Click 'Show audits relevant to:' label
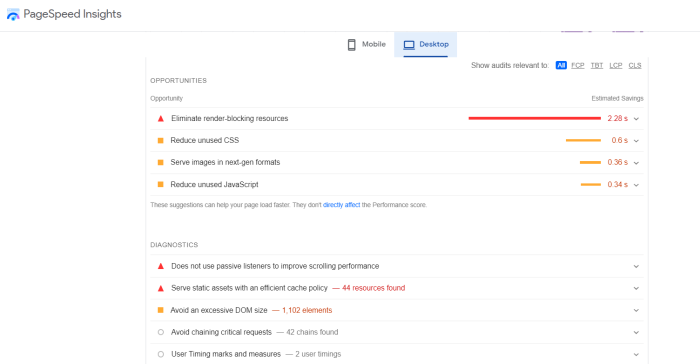Viewport: 700px width, 364px height. [x=510, y=65]
